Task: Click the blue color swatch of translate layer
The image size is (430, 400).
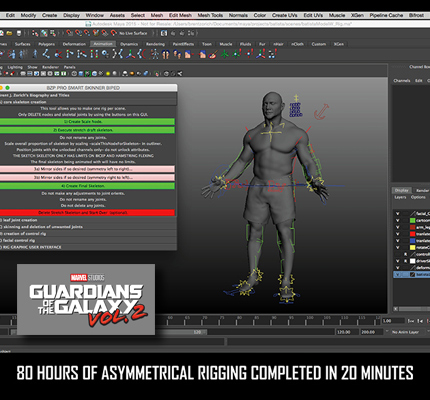Action: pos(412,240)
